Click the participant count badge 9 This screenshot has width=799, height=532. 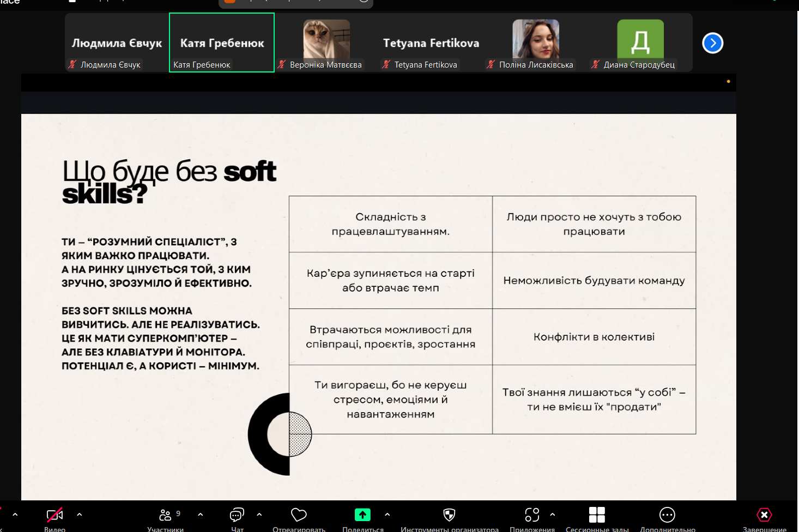point(178,513)
